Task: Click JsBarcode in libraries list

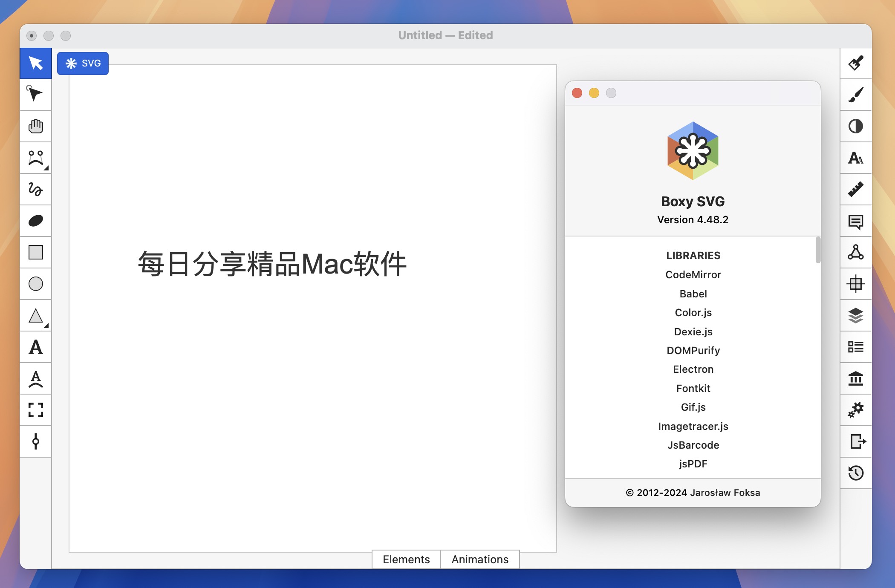Action: point(693,445)
